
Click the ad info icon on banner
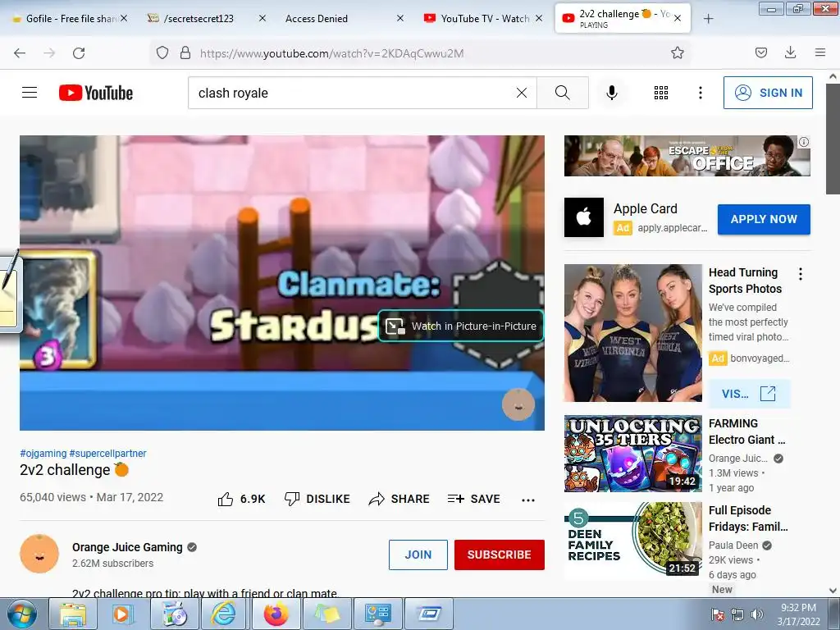[804, 142]
